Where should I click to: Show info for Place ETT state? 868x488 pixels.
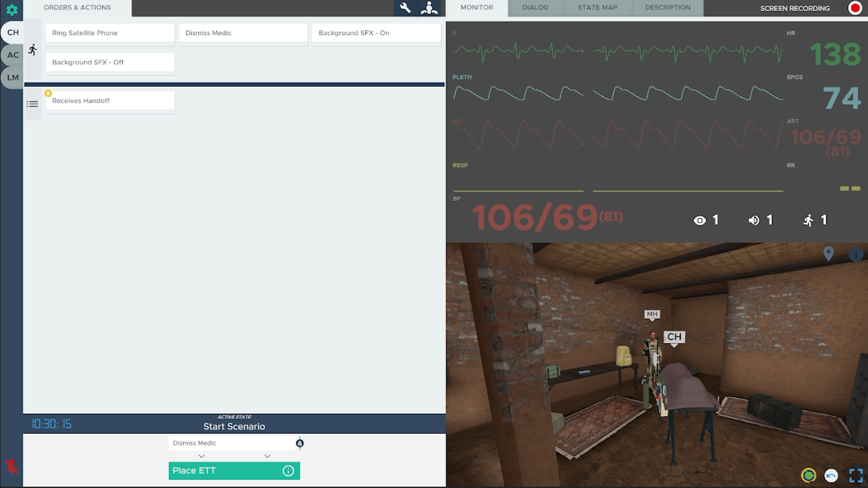coord(288,471)
